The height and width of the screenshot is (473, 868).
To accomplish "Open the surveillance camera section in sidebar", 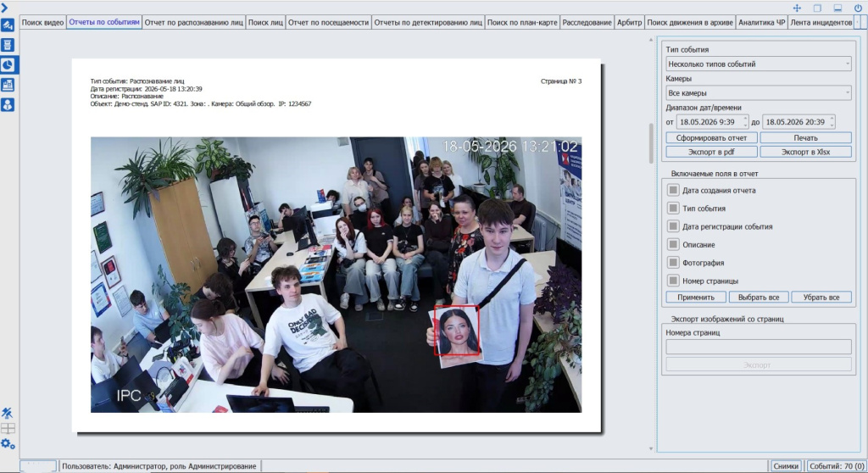I will point(8,25).
